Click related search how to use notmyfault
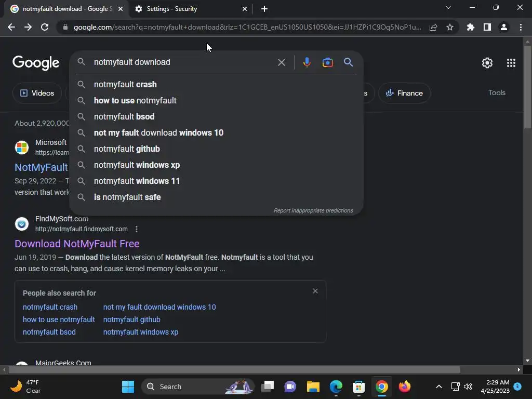 59,320
